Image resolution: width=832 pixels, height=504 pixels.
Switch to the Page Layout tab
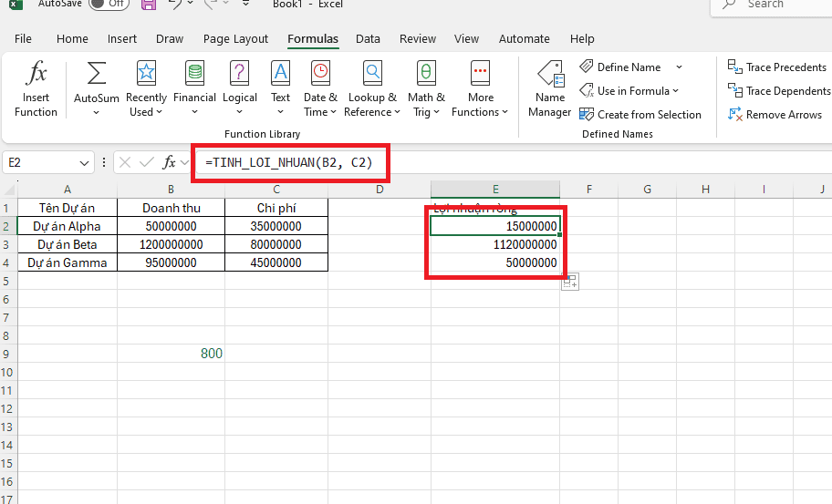(x=235, y=38)
